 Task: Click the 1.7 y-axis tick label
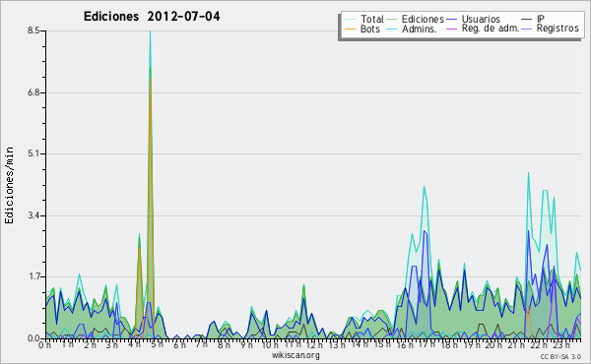click(x=33, y=276)
